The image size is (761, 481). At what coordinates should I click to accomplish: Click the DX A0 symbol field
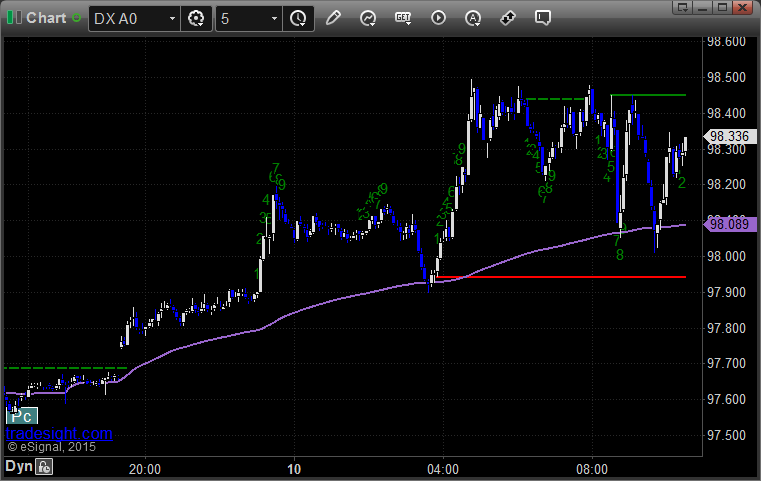tap(134, 18)
